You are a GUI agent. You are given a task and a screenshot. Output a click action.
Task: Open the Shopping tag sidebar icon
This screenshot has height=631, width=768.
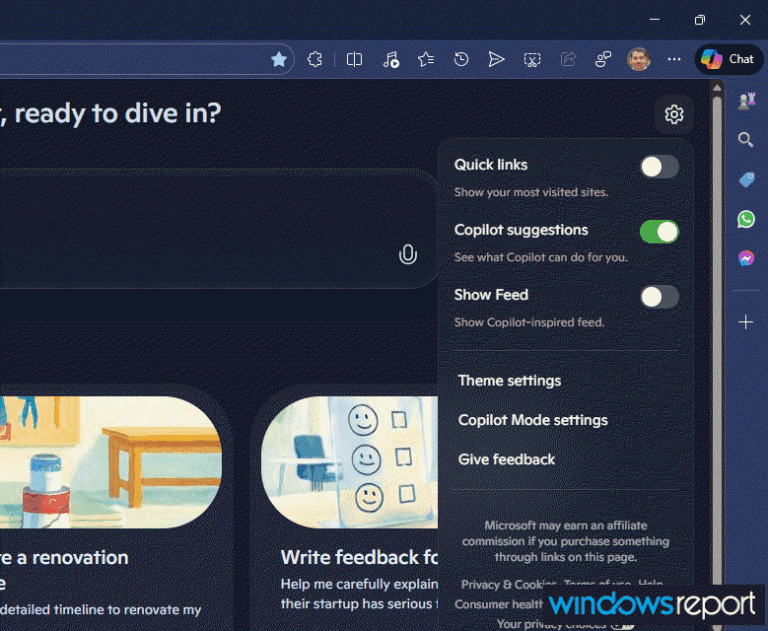[x=746, y=179]
